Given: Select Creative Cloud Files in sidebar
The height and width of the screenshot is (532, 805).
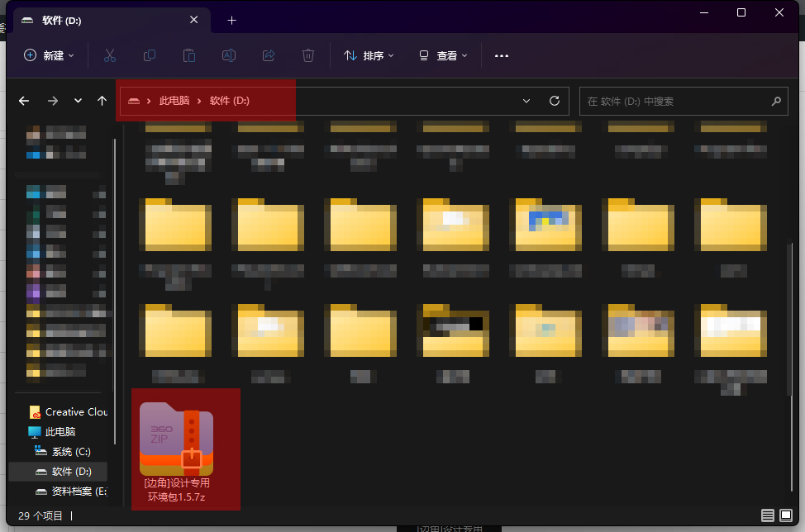Looking at the screenshot, I should (69, 412).
